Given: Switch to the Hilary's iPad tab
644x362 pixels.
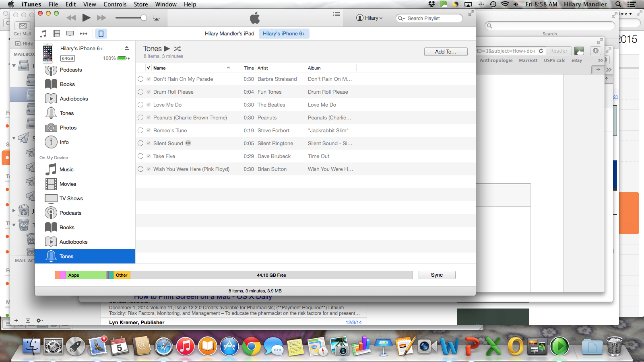Looking at the screenshot, I should point(229,33).
